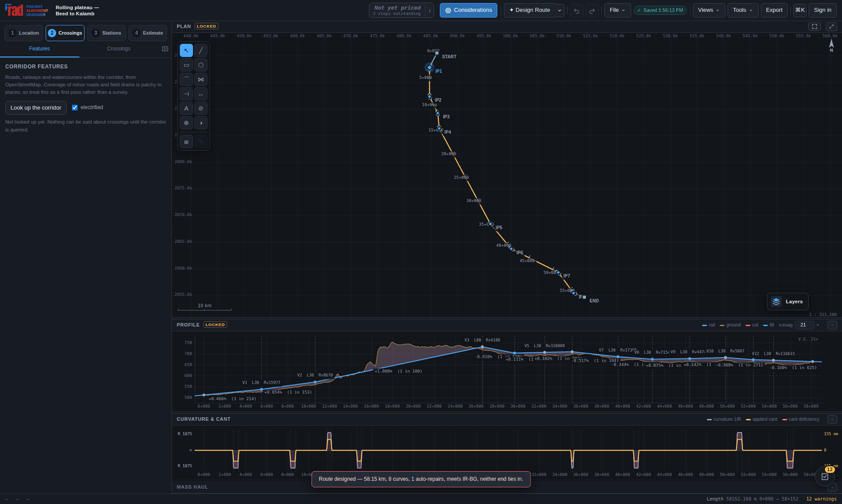Uncheck the electrified checkbox

(75, 108)
